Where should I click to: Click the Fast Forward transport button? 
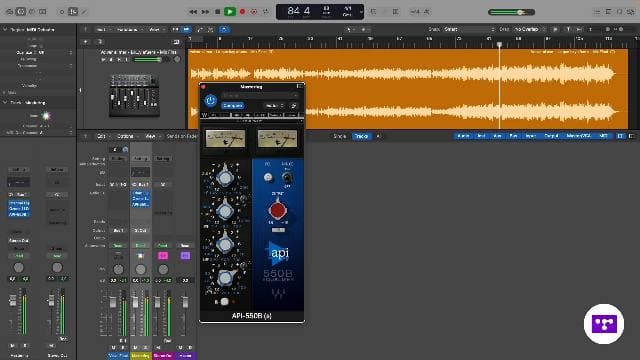point(205,12)
